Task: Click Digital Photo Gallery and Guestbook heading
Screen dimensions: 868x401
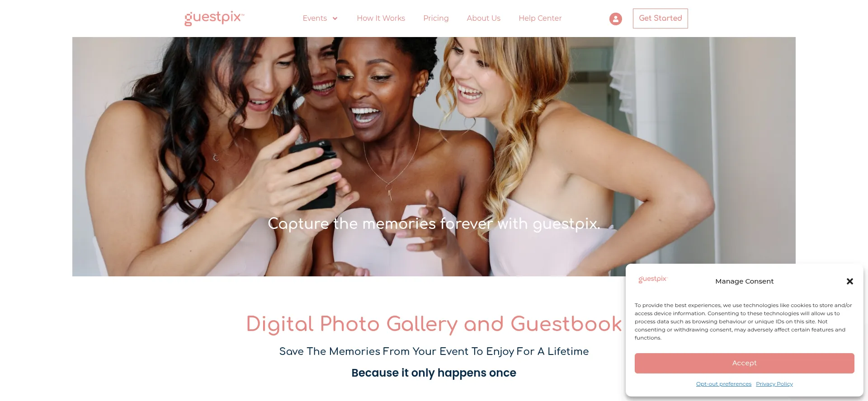Action: (x=434, y=324)
